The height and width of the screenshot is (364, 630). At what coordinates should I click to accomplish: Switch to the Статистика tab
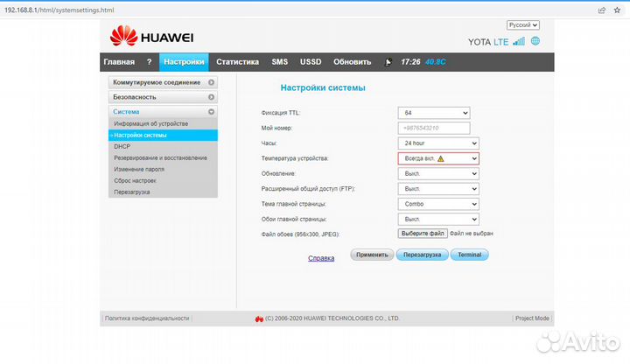click(x=237, y=62)
